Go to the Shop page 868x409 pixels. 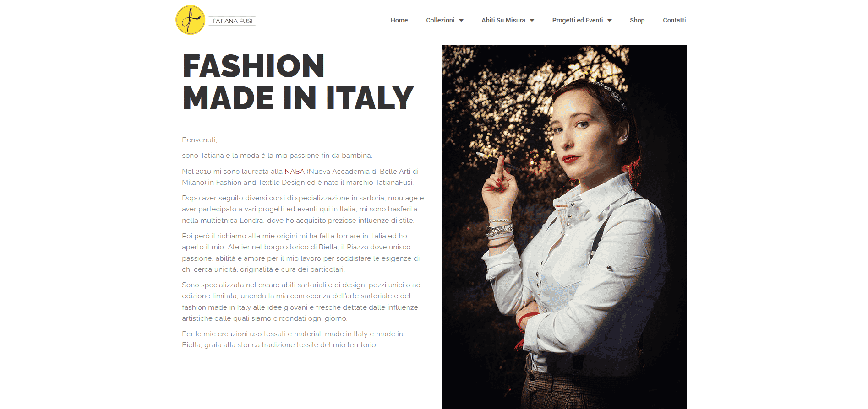tap(637, 20)
